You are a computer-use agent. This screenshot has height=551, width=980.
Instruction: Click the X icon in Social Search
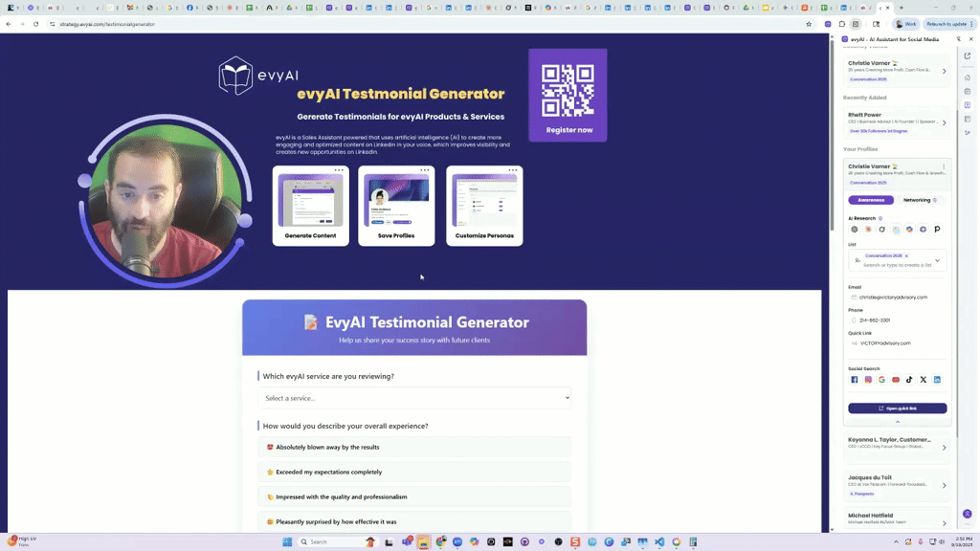(x=924, y=380)
